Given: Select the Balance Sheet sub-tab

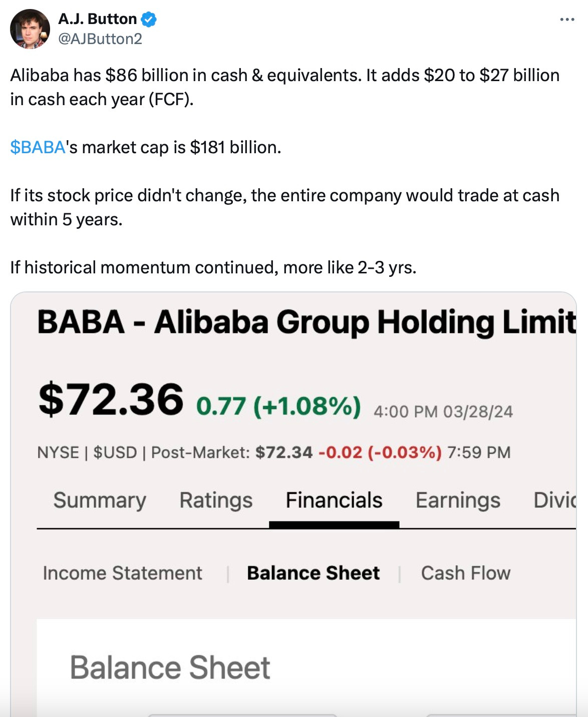Looking at the screenshot, I should [314, 573].
